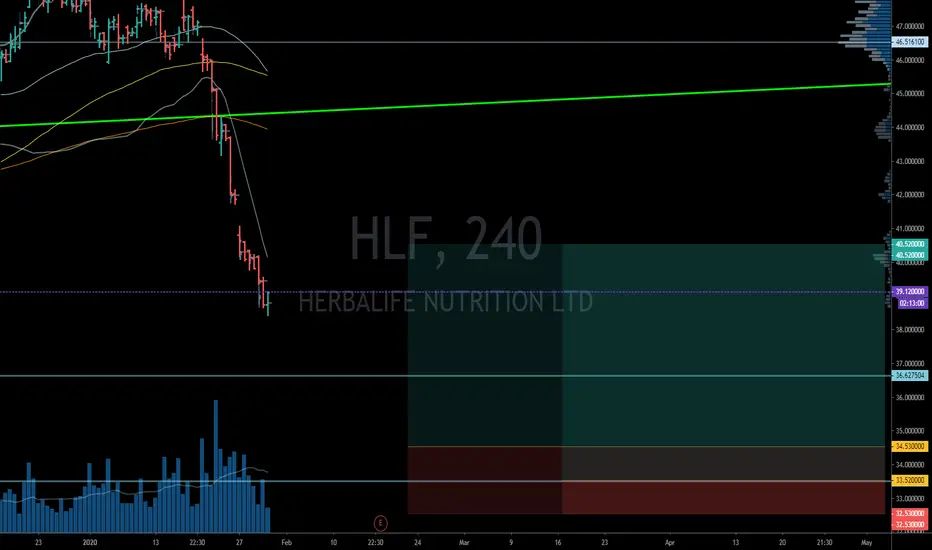
Task: Click the 46.516100 price label
Action: point(910,42)
